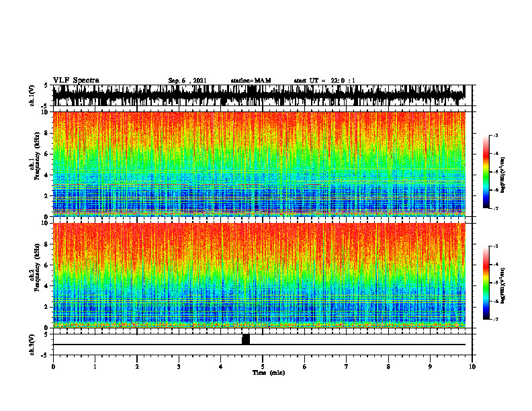Screen dimensions: 532x411
Task: Click the log(PSD) label beside ch.1 colorbar
Action: pos(503,175)
